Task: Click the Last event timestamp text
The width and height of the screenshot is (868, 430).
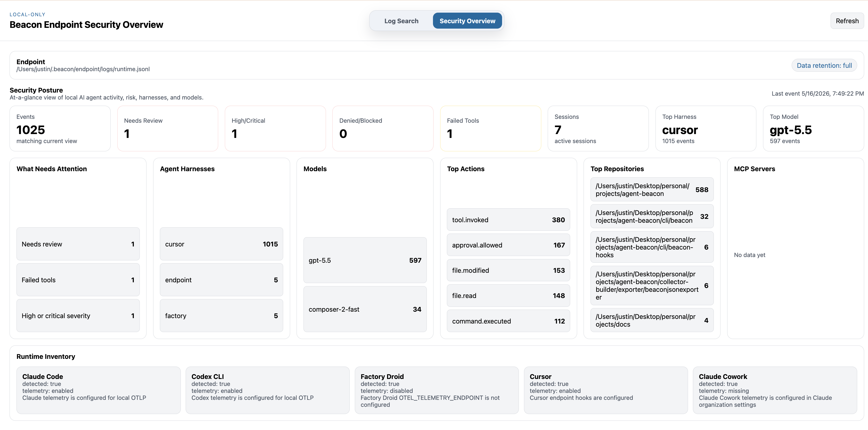Action: [817, 94]
